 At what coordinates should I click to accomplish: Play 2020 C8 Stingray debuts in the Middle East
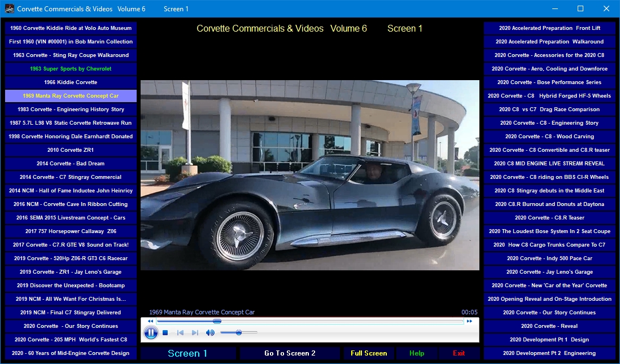[x=549, y=191]
